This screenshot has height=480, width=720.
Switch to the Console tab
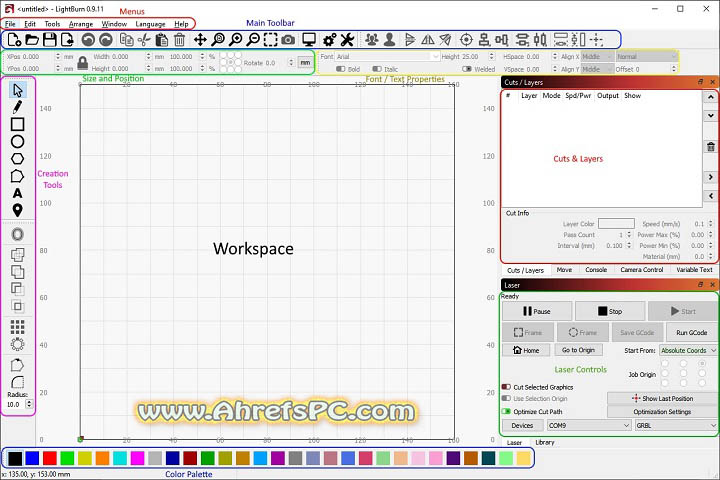coord(596,270)
